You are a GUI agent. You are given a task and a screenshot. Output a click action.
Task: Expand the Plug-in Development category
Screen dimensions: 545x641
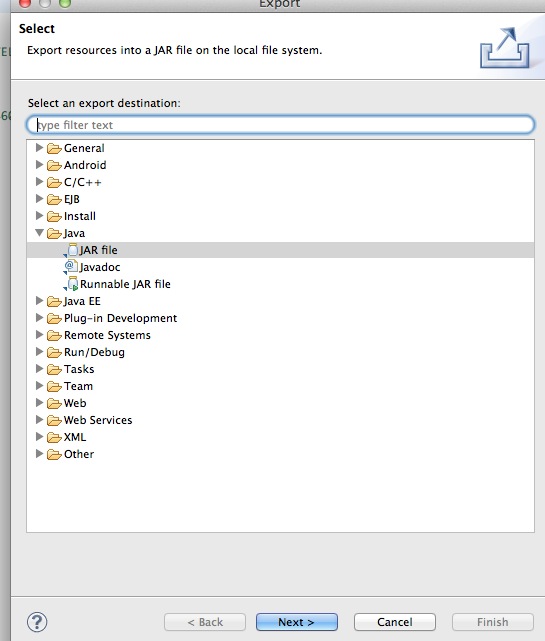tap(39, 318)
